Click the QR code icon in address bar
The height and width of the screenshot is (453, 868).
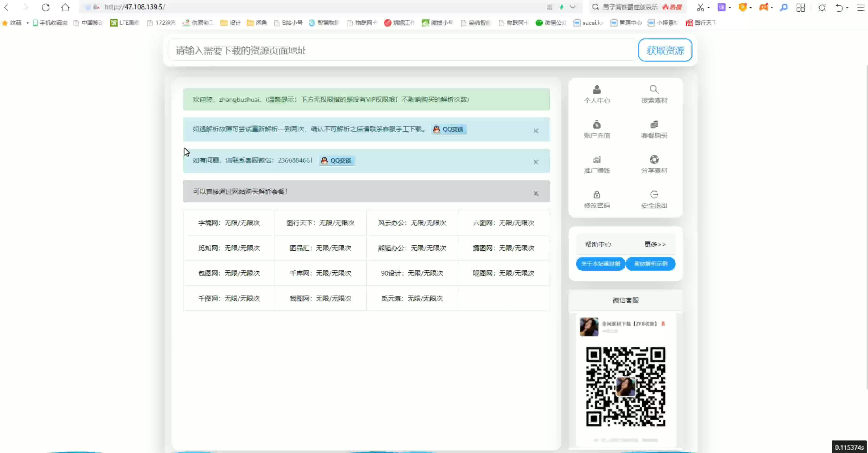(x=550, y=7)
